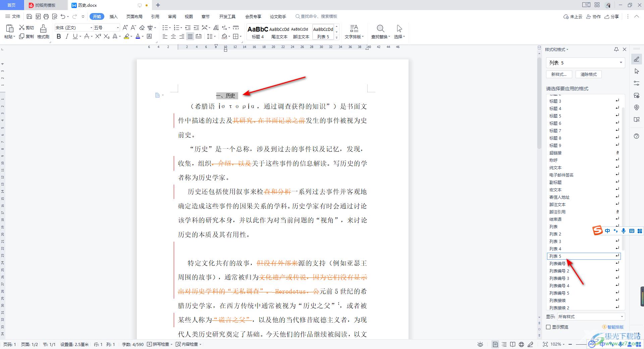This screenshot has height=349, width=644.
Task: Toggle Italic formatting
Action: click(67, 36)
